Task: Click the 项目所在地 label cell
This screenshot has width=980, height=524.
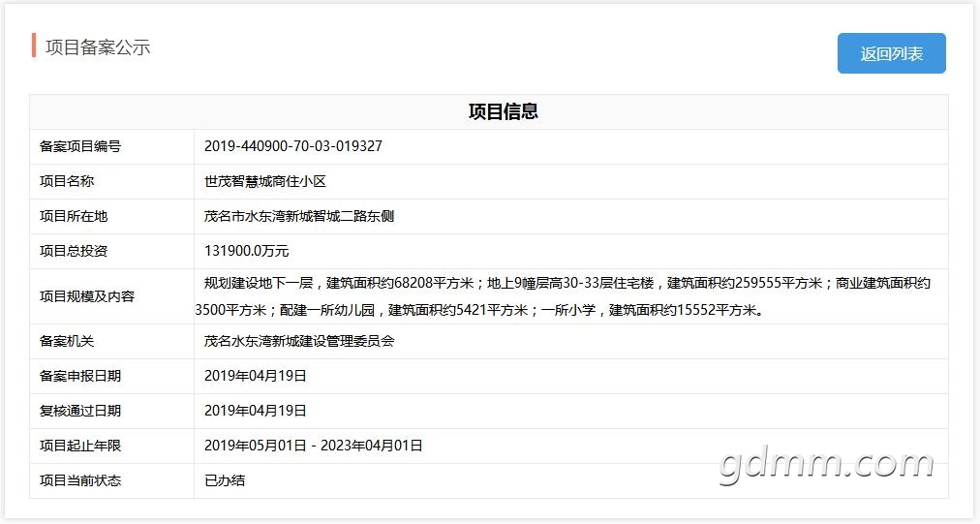Action: click(x=112, y=217)
